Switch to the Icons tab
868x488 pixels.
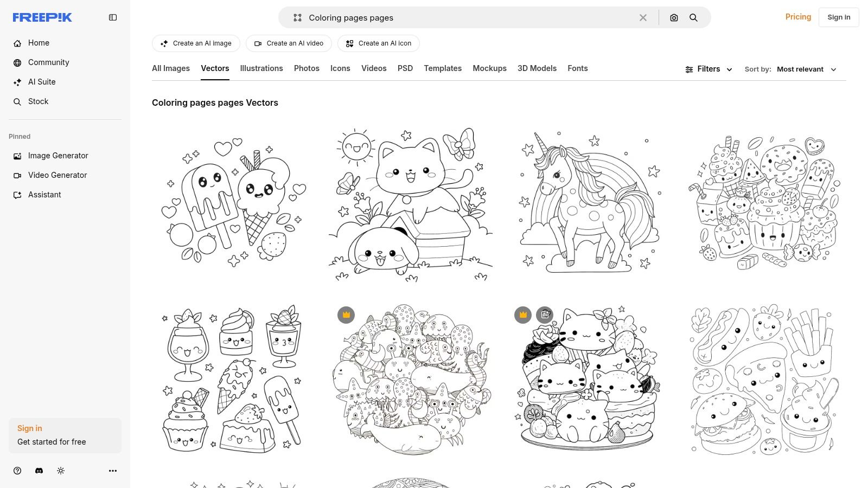340,68
